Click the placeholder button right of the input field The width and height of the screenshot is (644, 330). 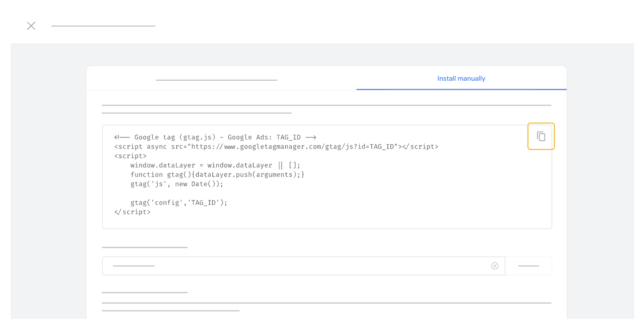pyautogui.click(x=529, y=266)
